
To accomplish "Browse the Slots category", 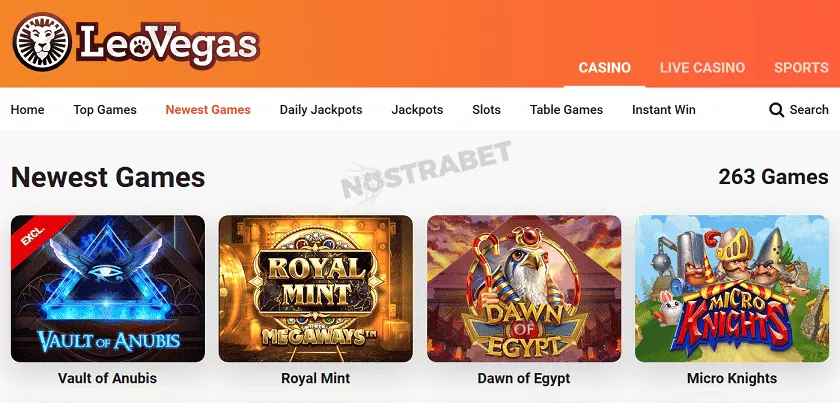I will coord(486,110).
